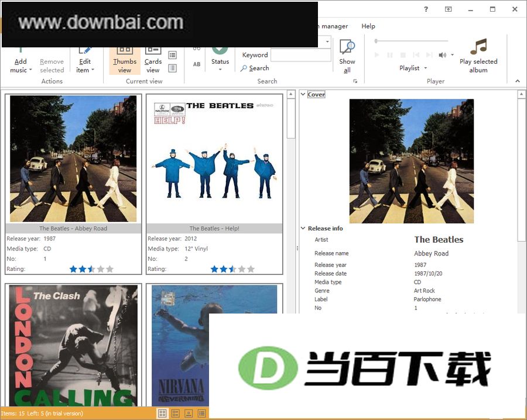Click details panel scroll-up arrow
The width and height of the screenshot is (527, 420).
[x=521, y=94]
